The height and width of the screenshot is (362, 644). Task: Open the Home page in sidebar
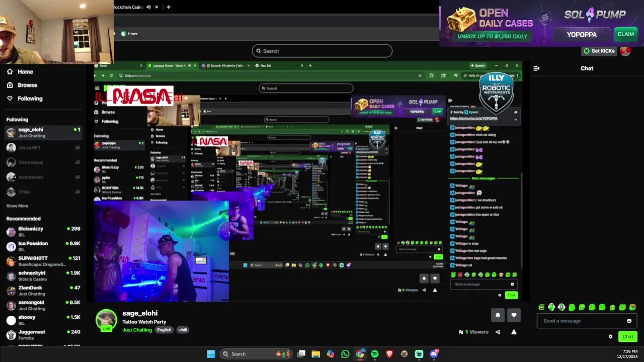click(20, 72)
